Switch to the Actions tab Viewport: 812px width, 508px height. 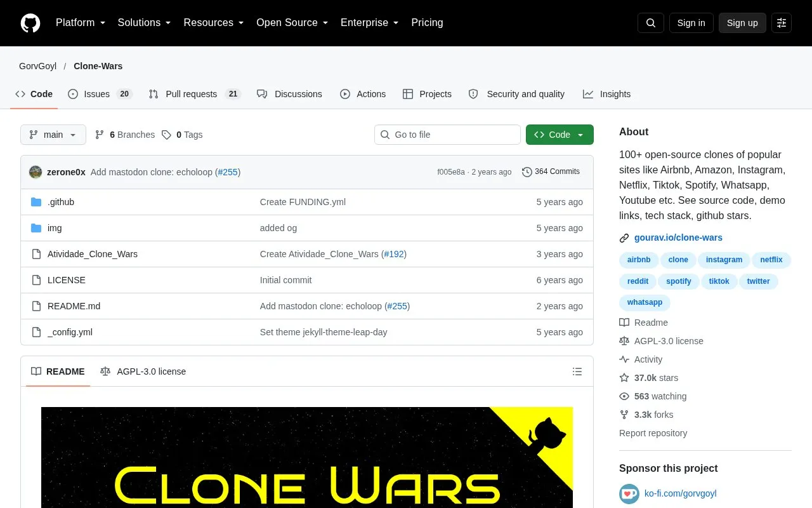click(363, 94)
